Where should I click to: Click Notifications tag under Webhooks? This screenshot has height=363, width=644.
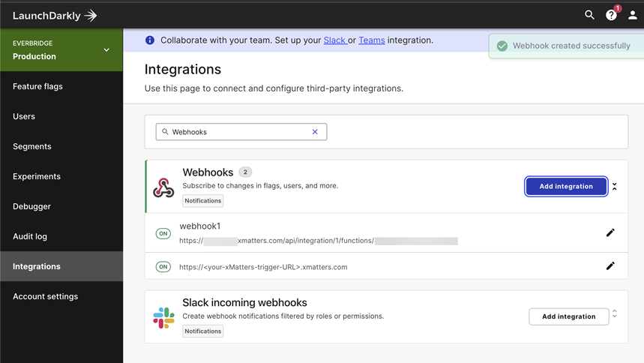point(203,200)
